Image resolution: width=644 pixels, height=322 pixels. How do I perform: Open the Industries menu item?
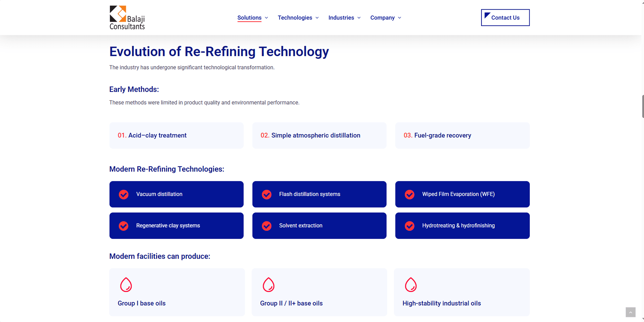click(x=341, y=18)
